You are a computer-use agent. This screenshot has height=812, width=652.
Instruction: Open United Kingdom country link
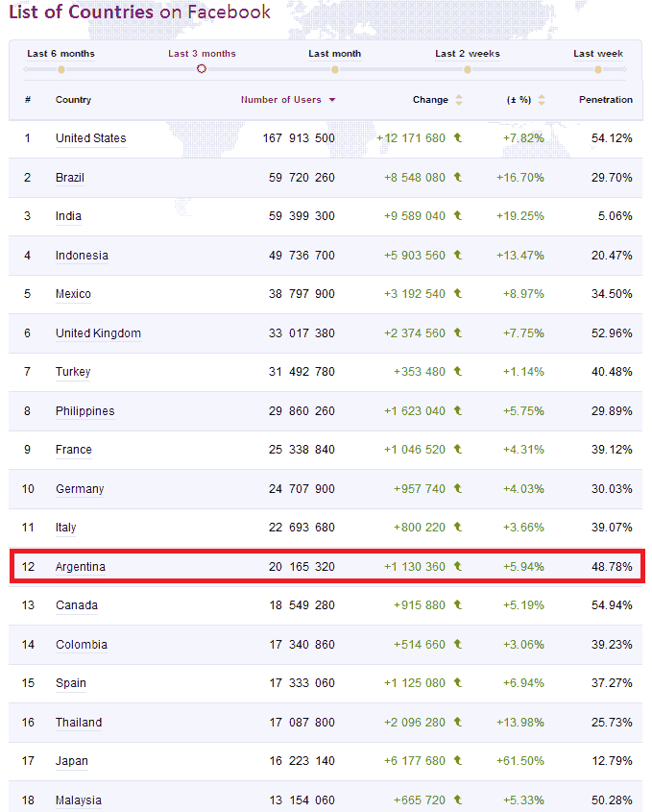tap(98, 333)
